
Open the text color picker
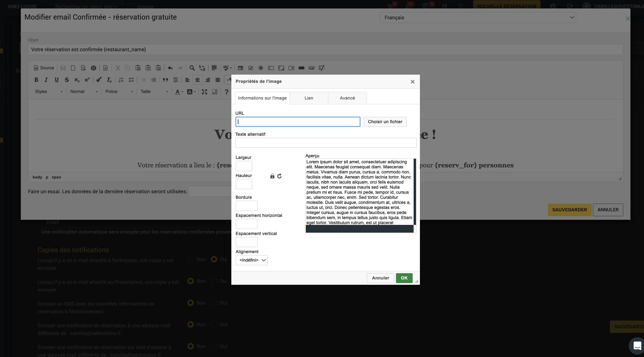[179, 92]
